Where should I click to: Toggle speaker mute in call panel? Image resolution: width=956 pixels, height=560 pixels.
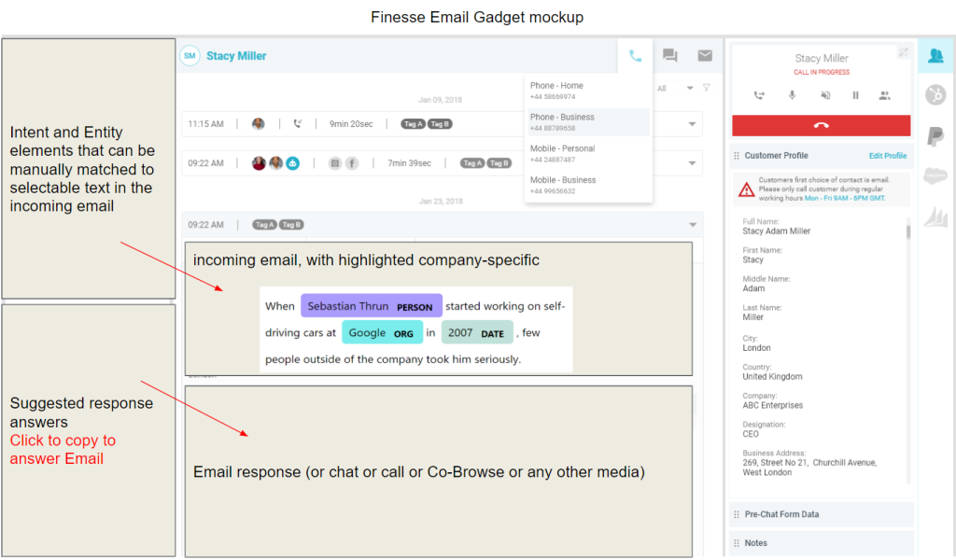point(824,95)
